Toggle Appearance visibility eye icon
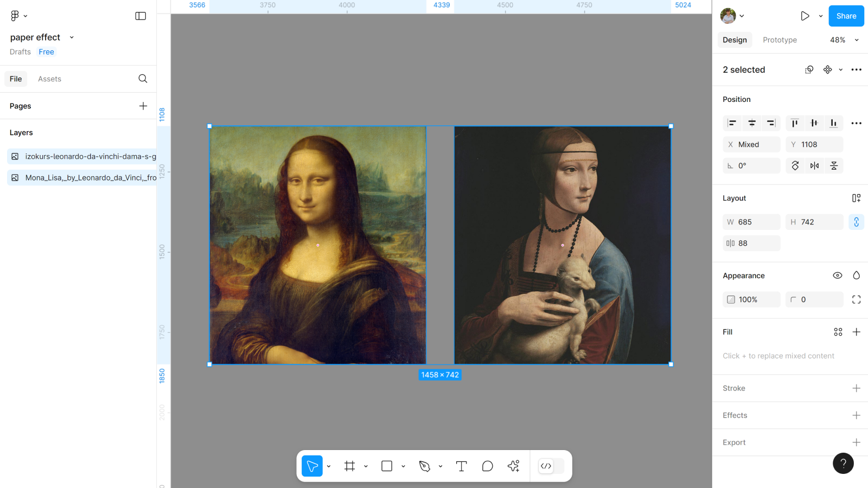This screenshot has width=868, height=488. click(837, 275)
